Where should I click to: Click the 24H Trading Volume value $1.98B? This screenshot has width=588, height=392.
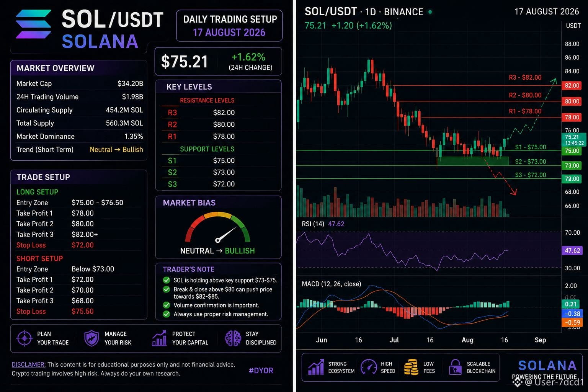point(132,97)
